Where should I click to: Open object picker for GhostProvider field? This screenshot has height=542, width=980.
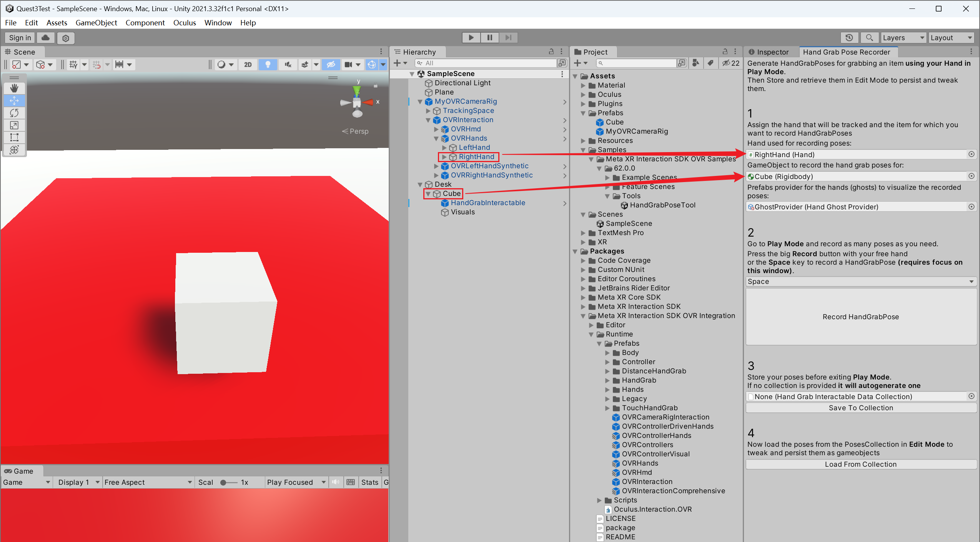(x=971, y=207)
